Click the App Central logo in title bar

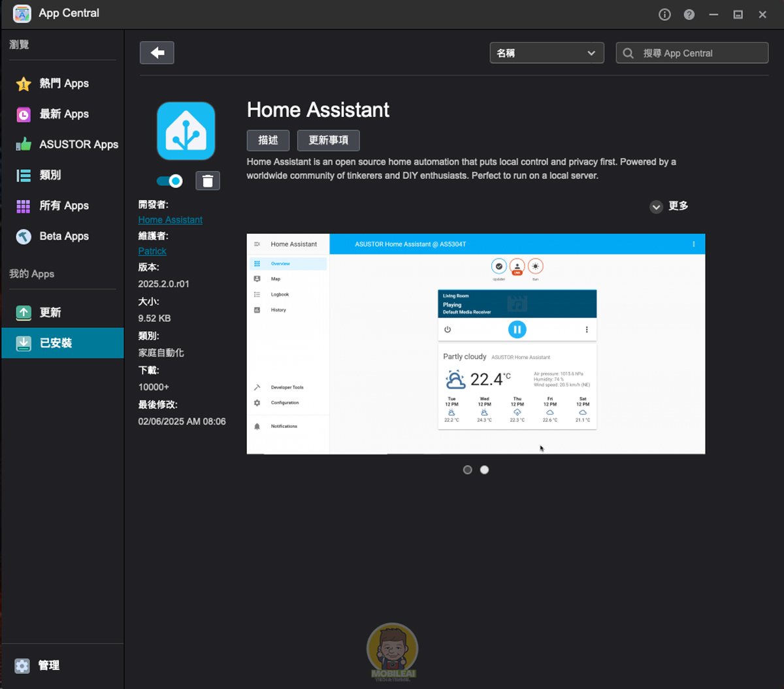[x=22, y=14]
